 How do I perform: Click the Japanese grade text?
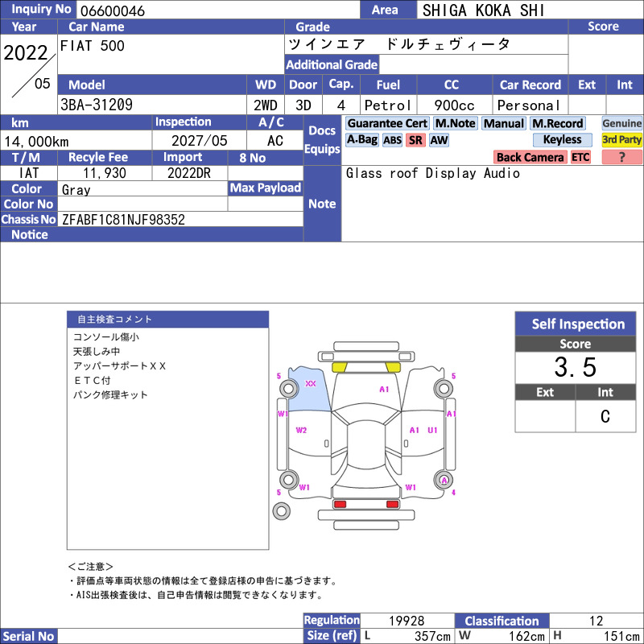398,44
